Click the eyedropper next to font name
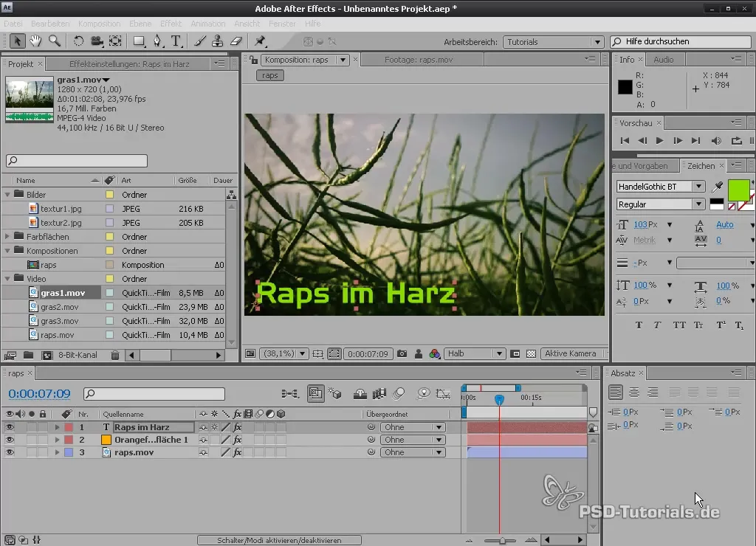 717,187
